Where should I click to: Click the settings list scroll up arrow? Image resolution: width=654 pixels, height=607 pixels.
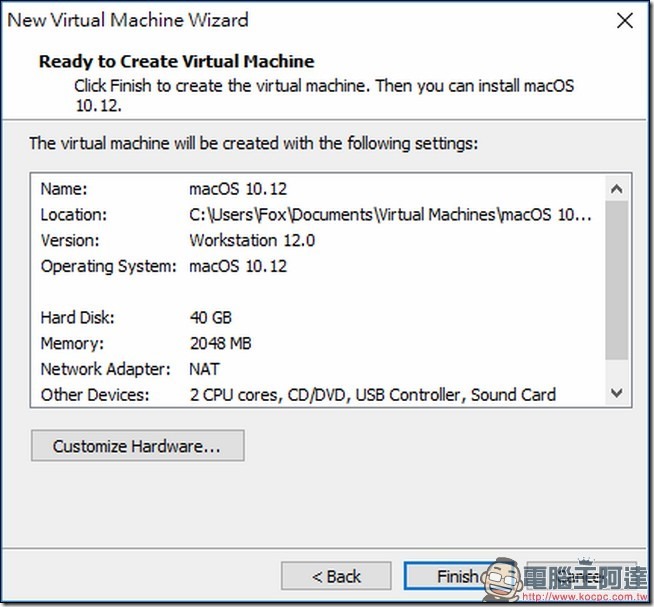(616, 189)
